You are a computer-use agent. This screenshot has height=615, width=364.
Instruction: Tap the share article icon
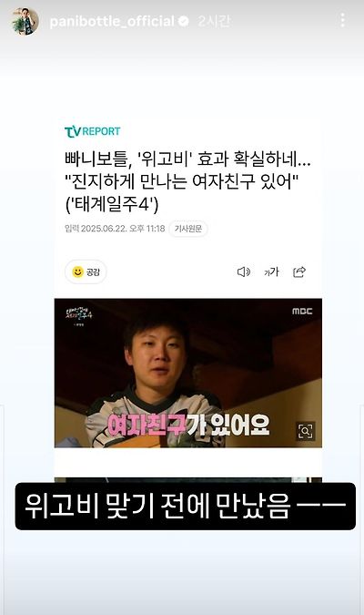pos(299,272)
